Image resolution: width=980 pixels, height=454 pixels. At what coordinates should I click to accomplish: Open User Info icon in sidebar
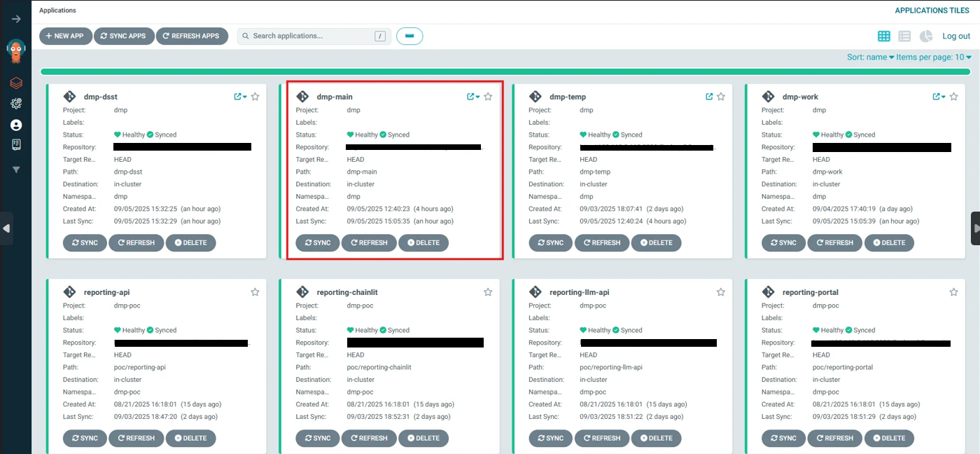[x=16, y=125]
